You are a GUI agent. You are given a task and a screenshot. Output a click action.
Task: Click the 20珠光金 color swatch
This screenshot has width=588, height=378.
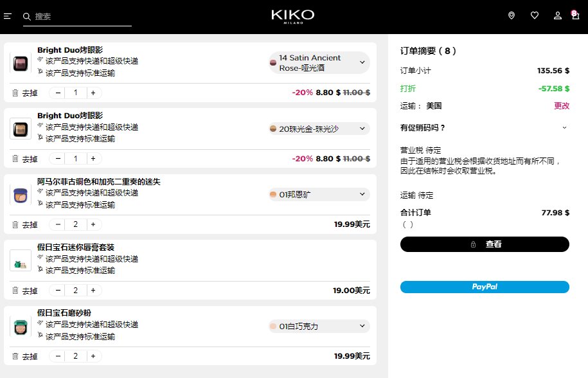[x=273, y=129]
